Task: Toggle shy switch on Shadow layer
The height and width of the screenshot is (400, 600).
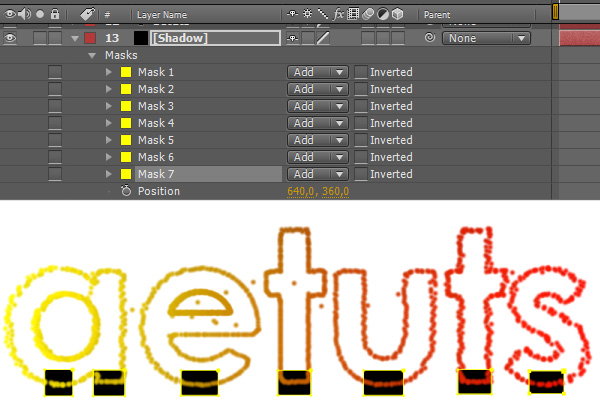Action: [x=293, y=38]
